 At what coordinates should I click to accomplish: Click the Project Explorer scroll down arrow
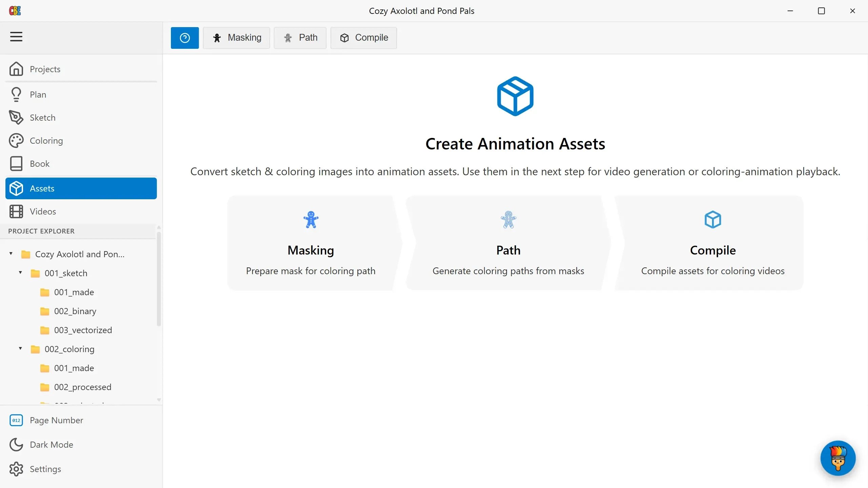pos(159,400)
